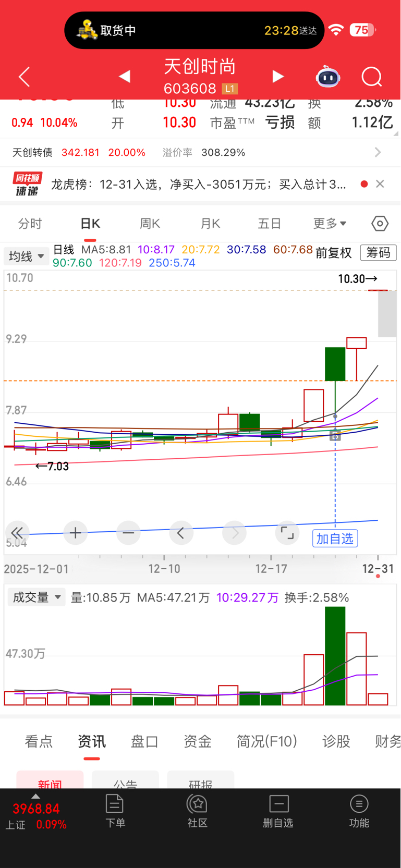The image size is (401, 868).
Task: Move chart cursor left one candle
Action: pos(181,533)
